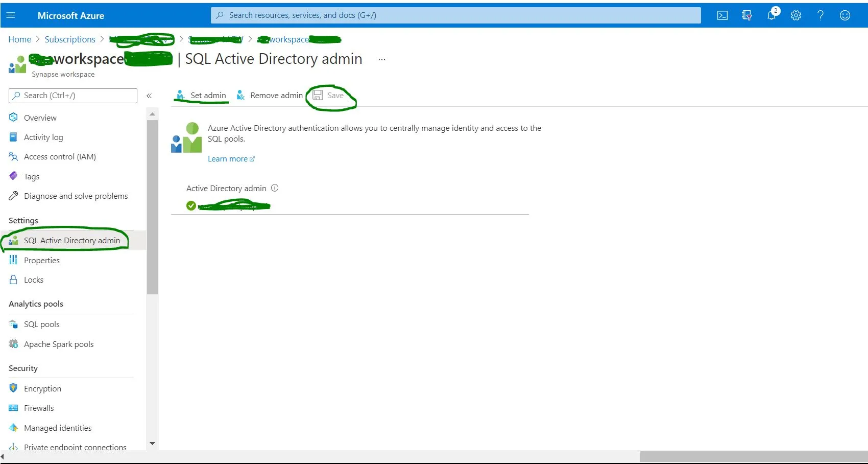Open the Learn more link
This screenshot has width=868, height=464.
[x=231, y=159]
